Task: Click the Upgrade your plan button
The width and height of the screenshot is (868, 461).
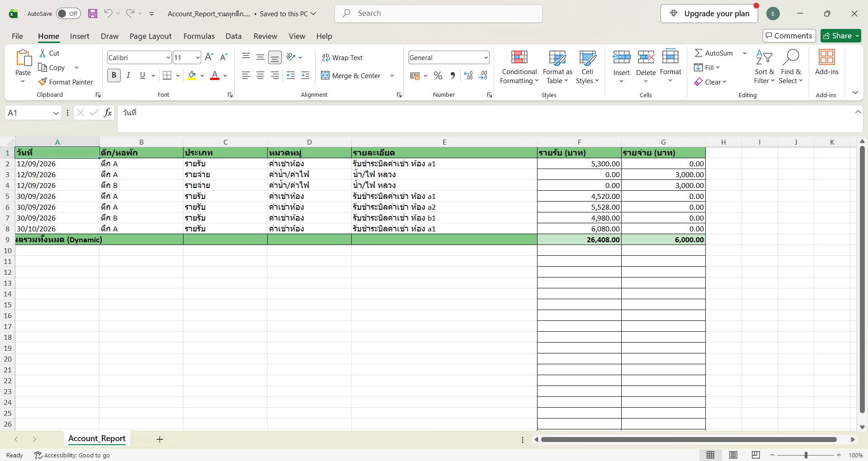Action: pyautogui.click(x=709, y=14)
